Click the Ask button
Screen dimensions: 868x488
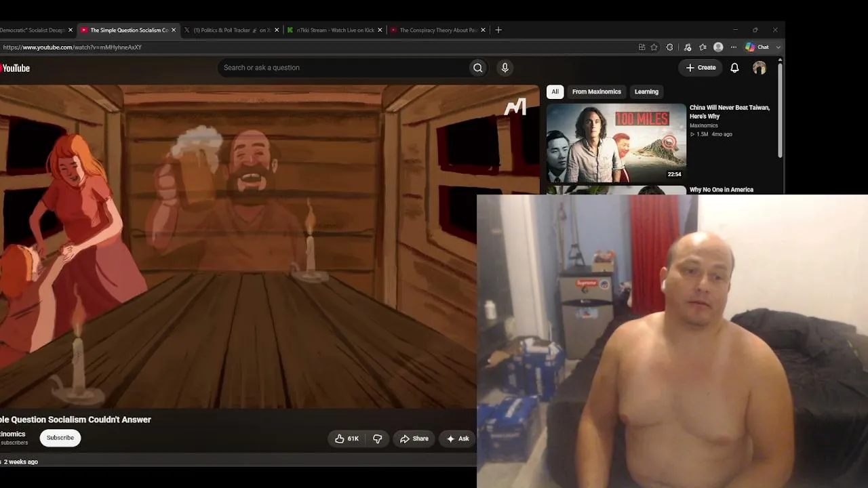click(457, 439)
